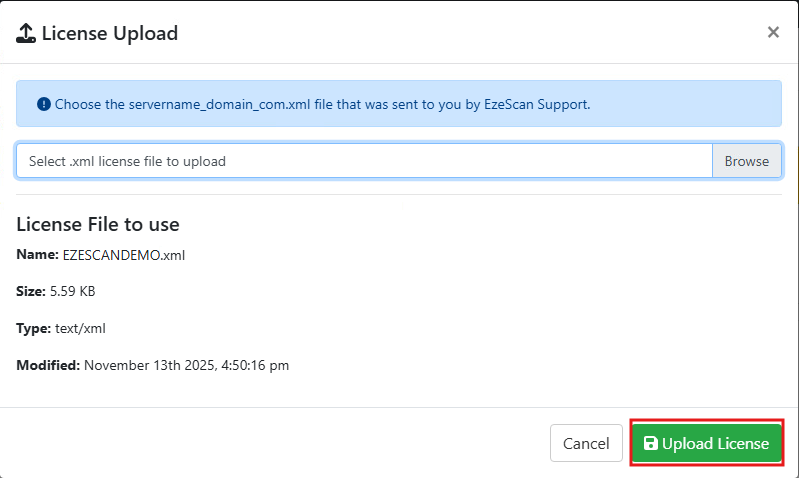Click the EZESCANDEMO.xml file name

pos(124,255)
